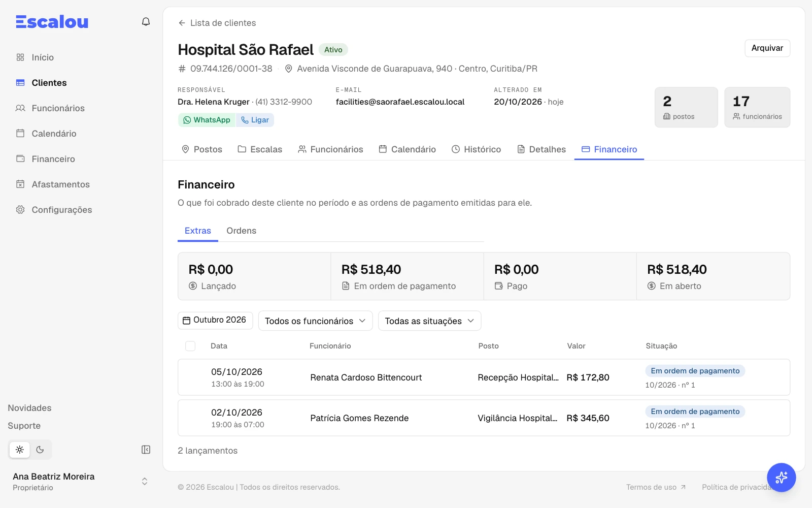Image resolution: width=812 pixels, height=508 pixels.
Task: Open Afastamentos in the sidebar
Action: coord(53,184)
